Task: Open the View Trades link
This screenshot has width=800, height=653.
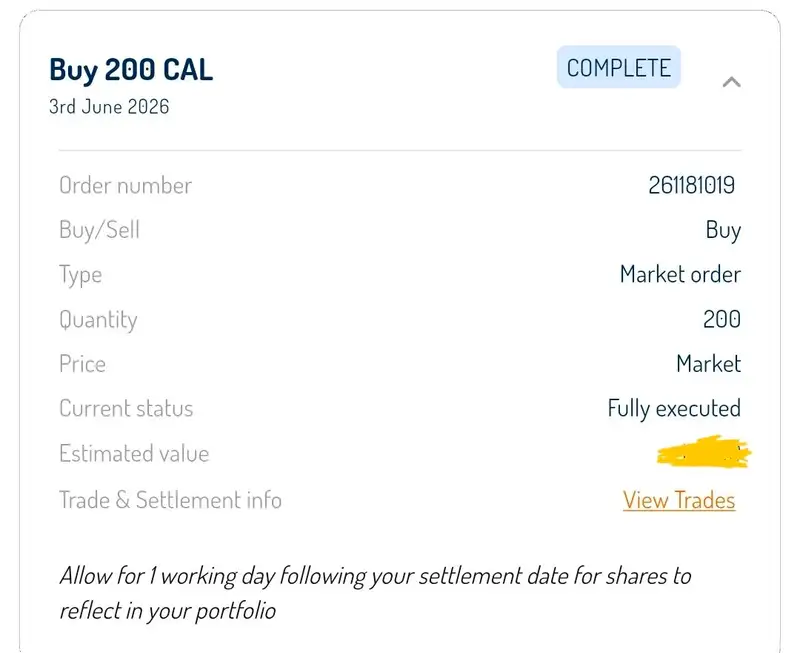Action: pos(679,500)
